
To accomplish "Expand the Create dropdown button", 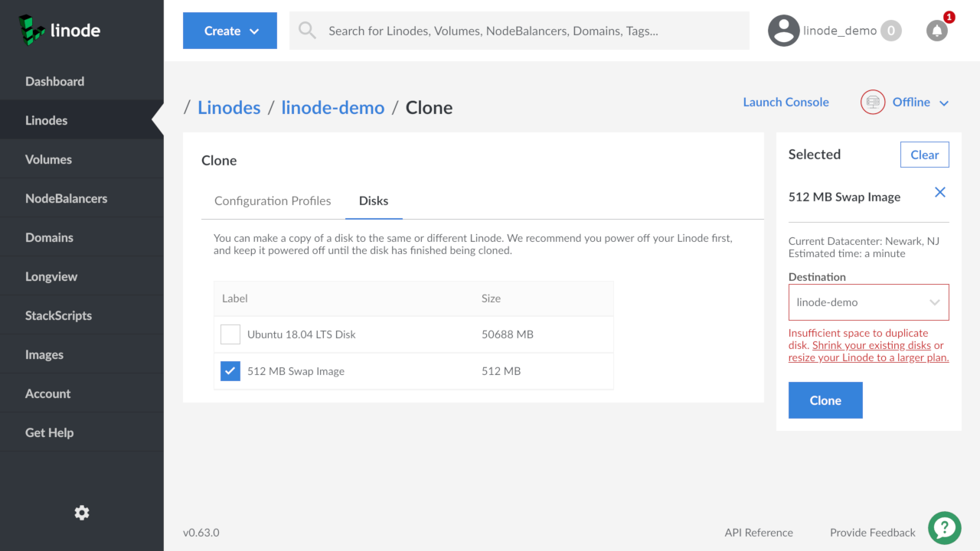I will coord(230,31).
